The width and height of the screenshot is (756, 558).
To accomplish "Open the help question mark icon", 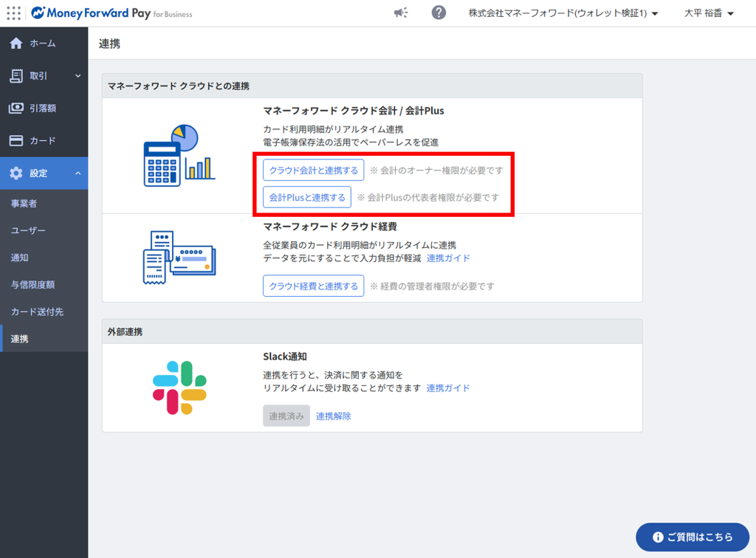I will [x=439, y=13].
